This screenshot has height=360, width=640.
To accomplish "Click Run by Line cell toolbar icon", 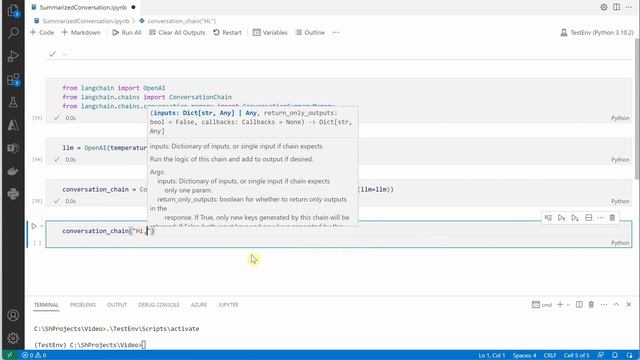I will pyautogui.click(x=548, y=218).
